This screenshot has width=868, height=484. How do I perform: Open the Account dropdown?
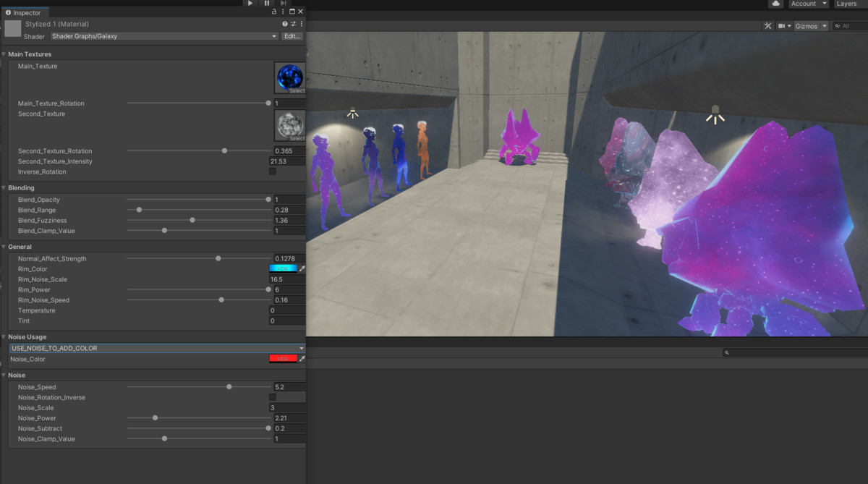[x=808, y=4]
